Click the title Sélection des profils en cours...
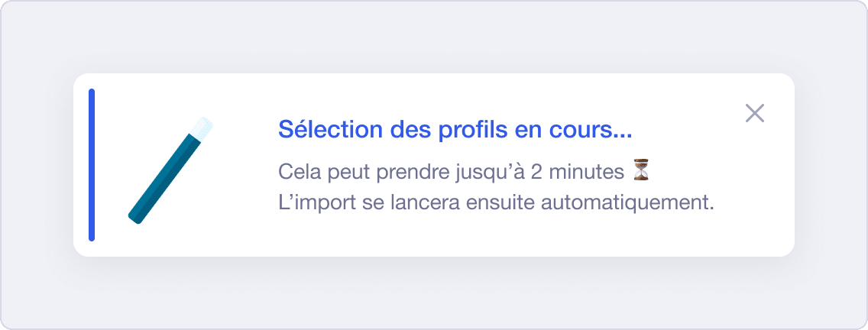 click(455, 130)
